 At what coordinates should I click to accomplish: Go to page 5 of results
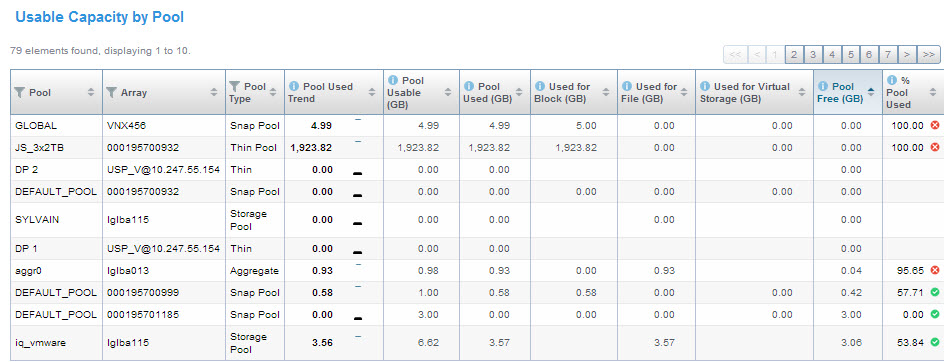851,54
